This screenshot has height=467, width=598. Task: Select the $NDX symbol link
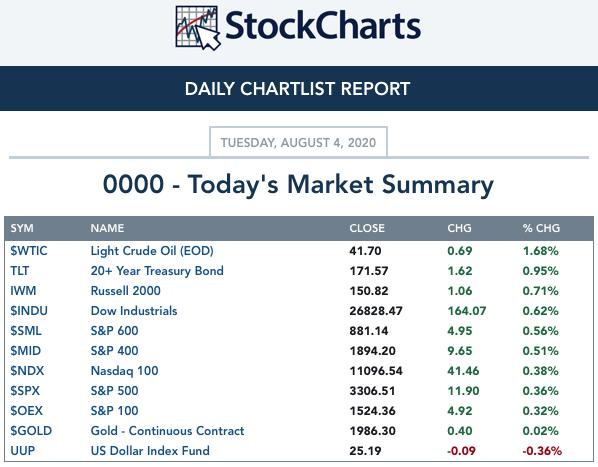[27, 371]
